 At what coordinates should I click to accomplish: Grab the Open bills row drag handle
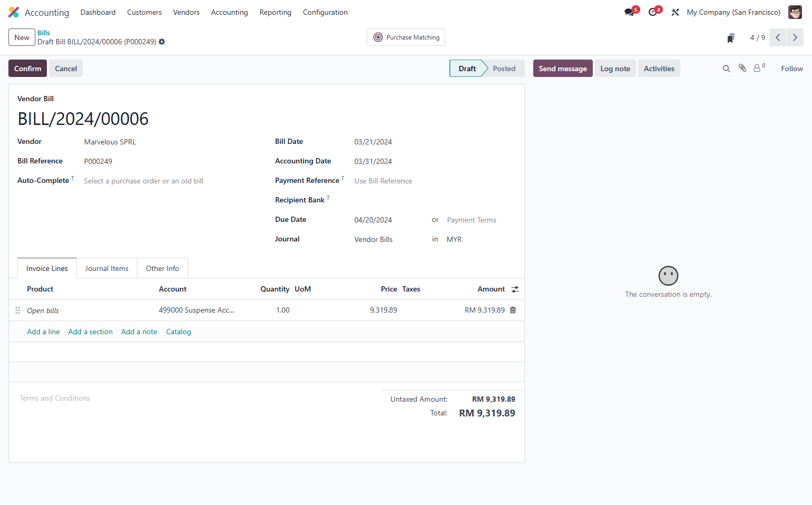pyautogui.click(x=17, y=310)
